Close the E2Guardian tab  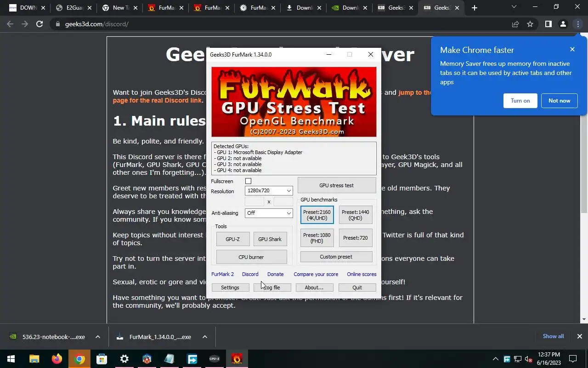pos(89,8)
